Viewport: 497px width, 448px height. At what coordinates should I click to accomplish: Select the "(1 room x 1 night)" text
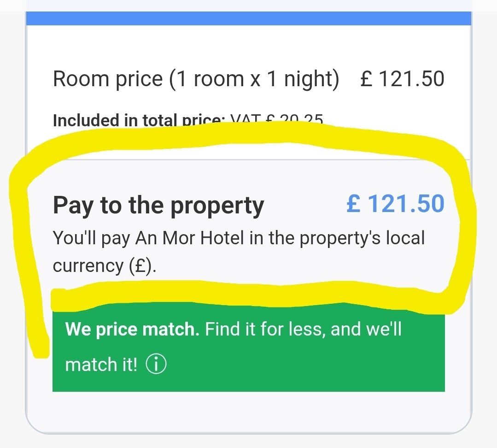(254, 79)
